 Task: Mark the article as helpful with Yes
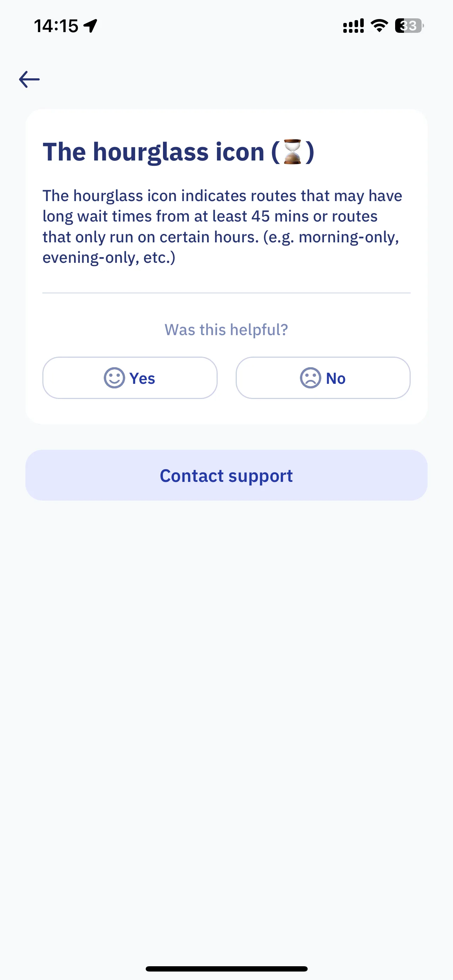[130, 378]
